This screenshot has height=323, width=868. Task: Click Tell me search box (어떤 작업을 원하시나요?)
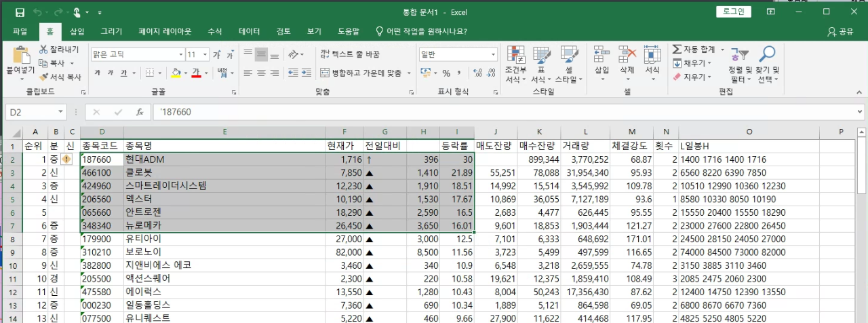click(420, 31)
